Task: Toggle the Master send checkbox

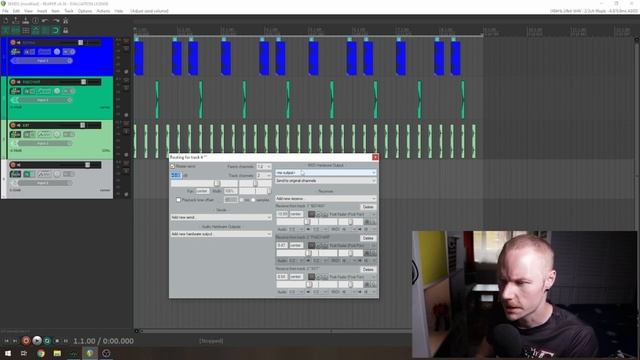Action: pos(173,167)
